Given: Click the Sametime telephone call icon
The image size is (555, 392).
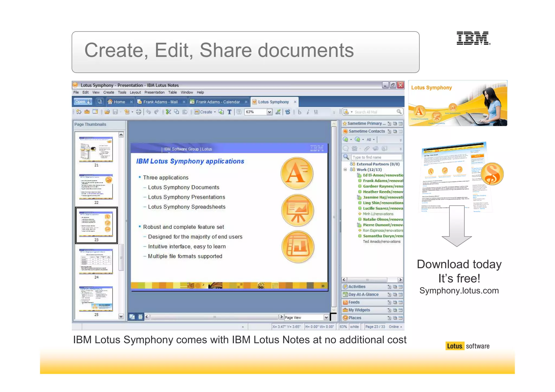Looking at the screenshot, I should pyautogui.click(x=354, y=148).
